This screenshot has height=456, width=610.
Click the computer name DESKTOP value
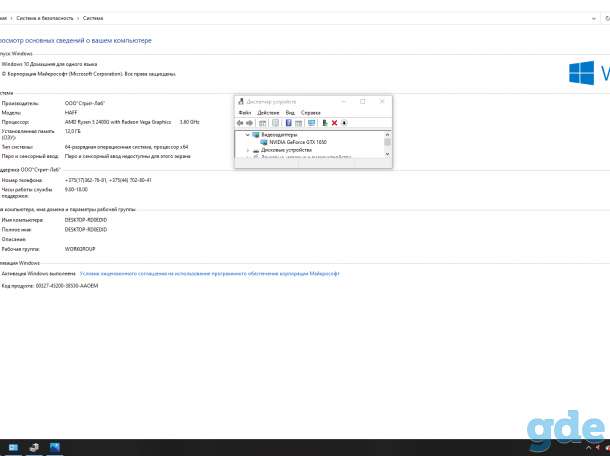[x=86, y=220]
